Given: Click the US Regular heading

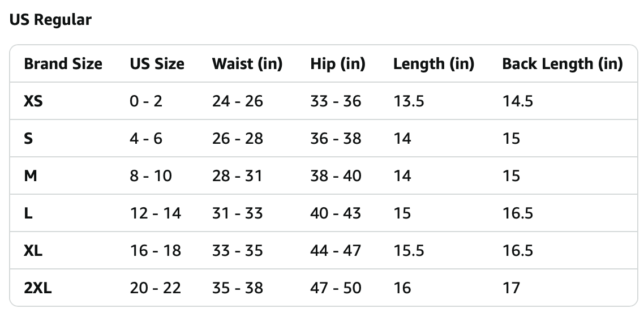Looking at the screenshot, I should click(50, 20).
